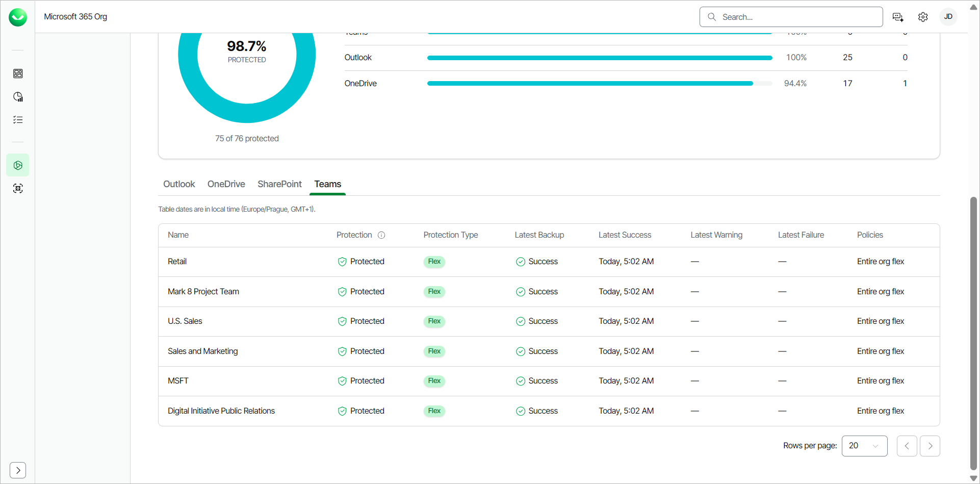Click the Policies column header

point(870,235)
